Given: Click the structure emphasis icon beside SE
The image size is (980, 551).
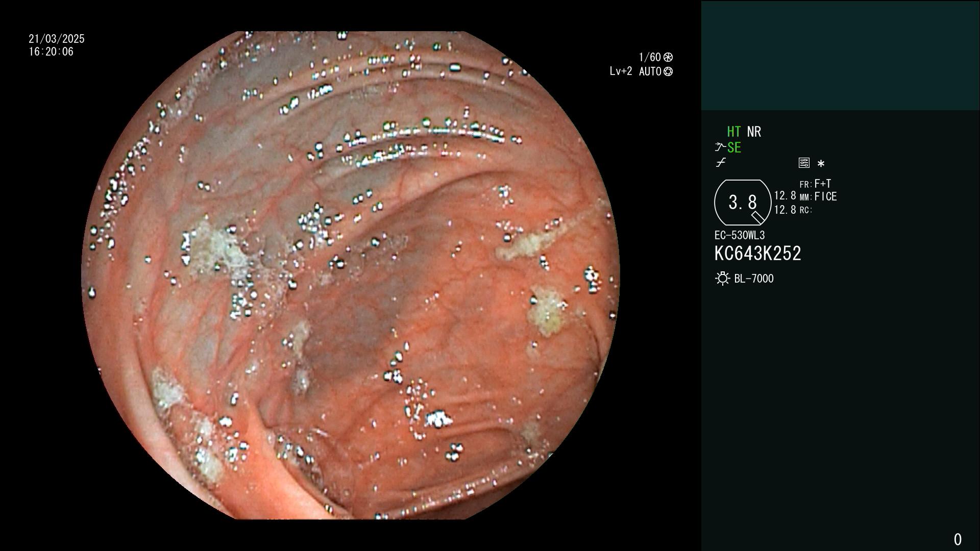Looking at the screenshot, I should (720, 147).
